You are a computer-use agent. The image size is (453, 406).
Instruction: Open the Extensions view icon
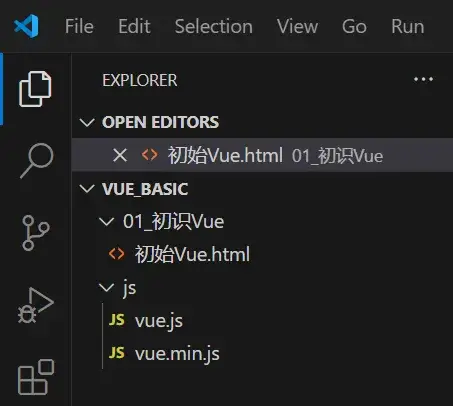(36, 377)
